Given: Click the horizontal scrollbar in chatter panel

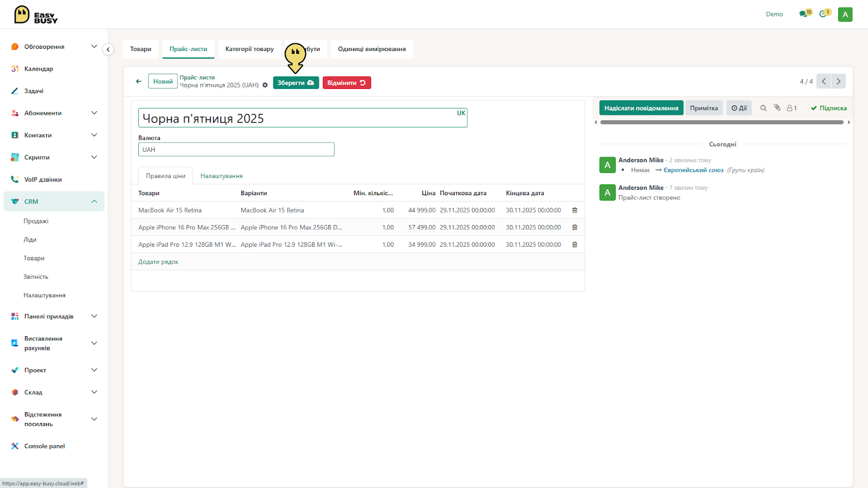Looking at the screenshot, I should tap(722, 123).
